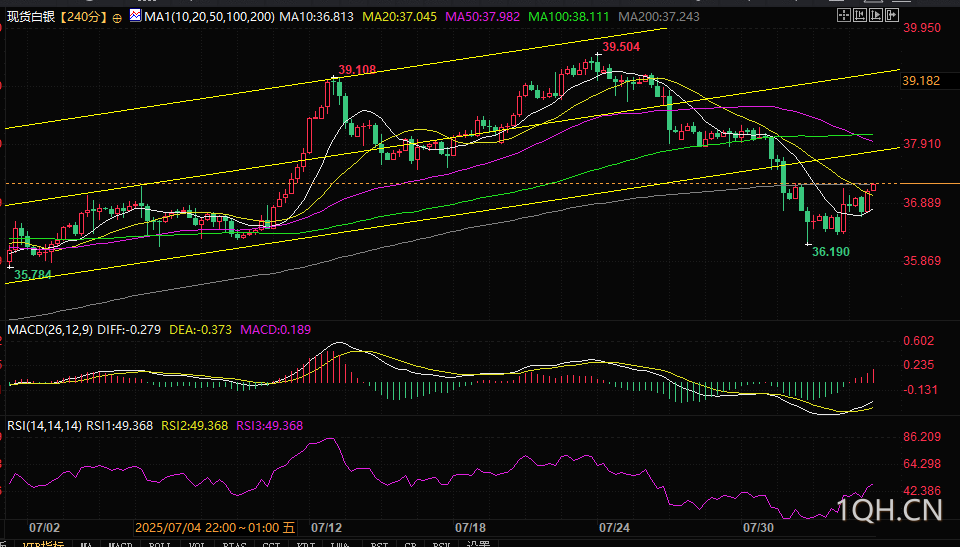This screenshot has height=547, width=960.
Task: Click the 36.190 low price marker
Action: coord(830,252)
